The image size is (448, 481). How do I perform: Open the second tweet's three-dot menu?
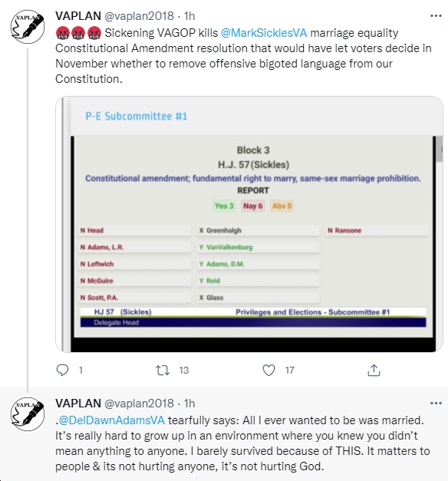click(436, 403)
